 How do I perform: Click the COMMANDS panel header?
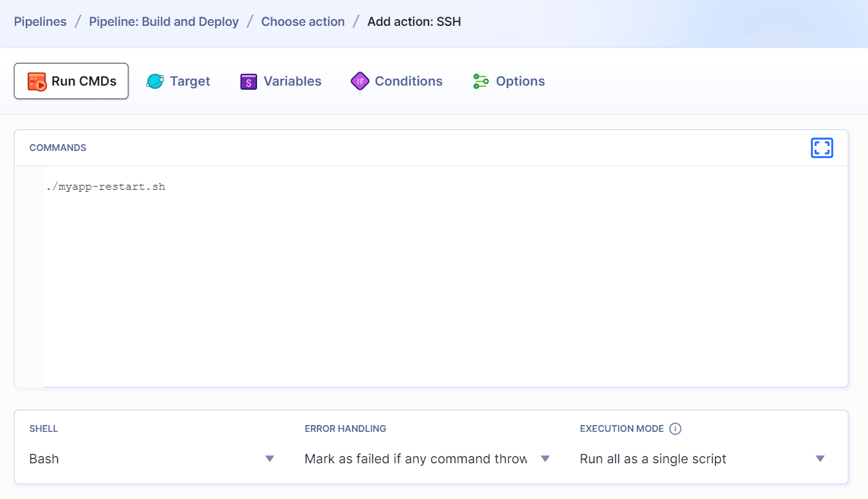pyautogui.click(x=57, y=148)
